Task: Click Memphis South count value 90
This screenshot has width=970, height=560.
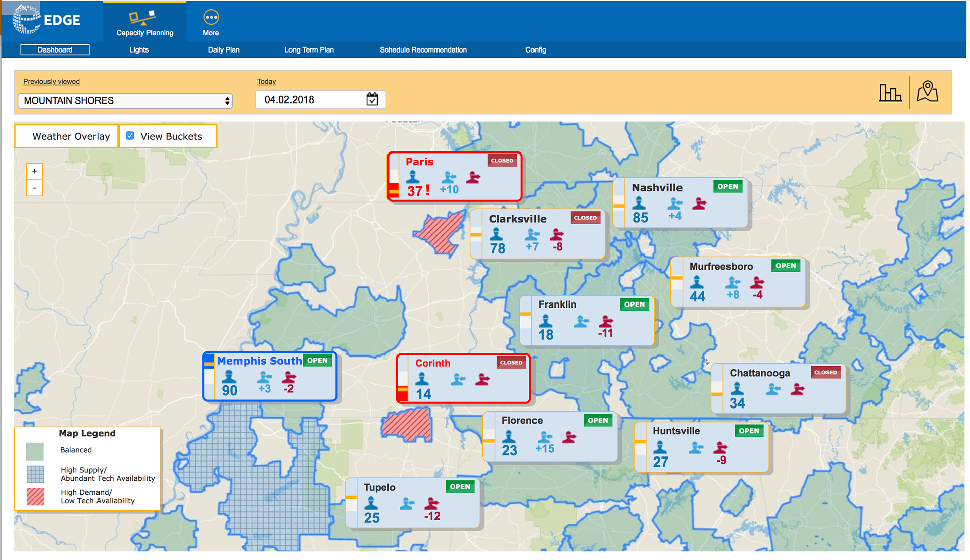Action: (x=229, y=391)
